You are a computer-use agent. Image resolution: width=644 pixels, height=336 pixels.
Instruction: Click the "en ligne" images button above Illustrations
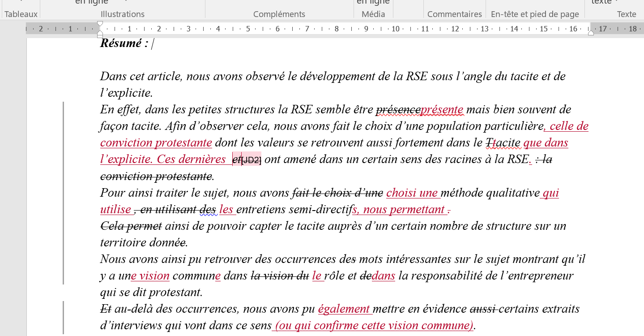point(91,2)
